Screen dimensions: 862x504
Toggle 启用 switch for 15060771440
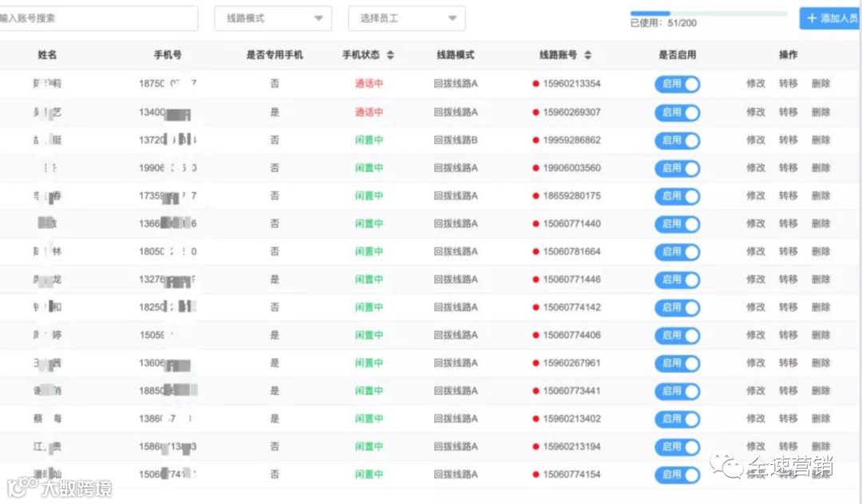[678, 224]
